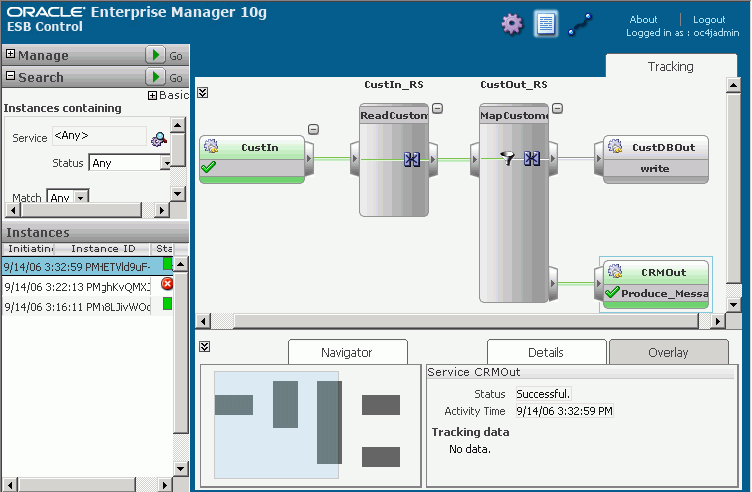Select instance from 9/14/06 3:16:11 PM
752x492 pixels.
[x=87, y=307]
